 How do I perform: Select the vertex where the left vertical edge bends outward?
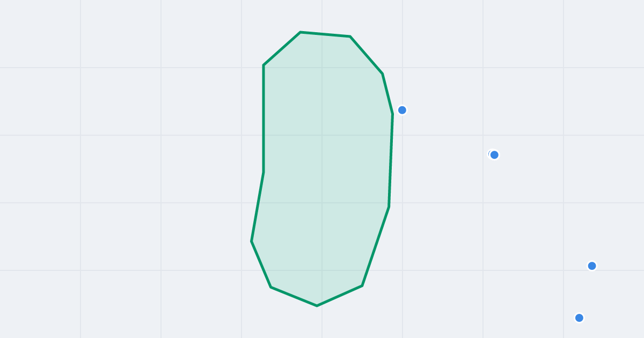coord(264,172)
